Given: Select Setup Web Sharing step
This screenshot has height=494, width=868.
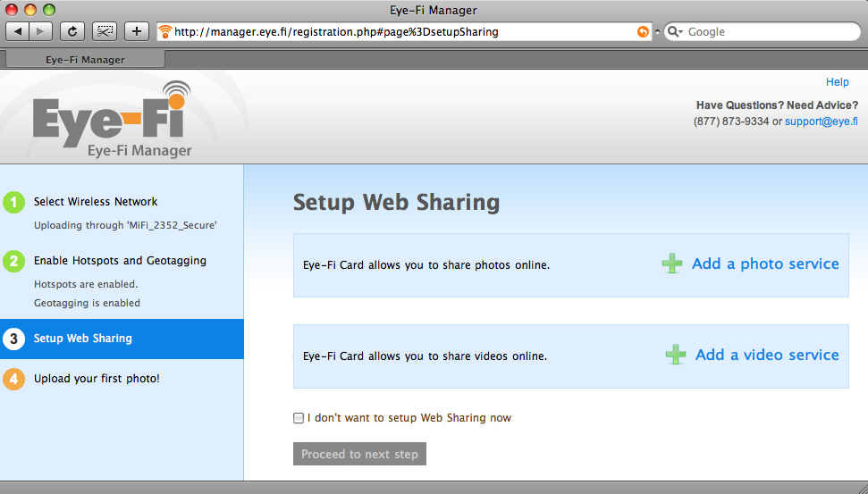Looking at the screenshot, I should click(122, 339).
